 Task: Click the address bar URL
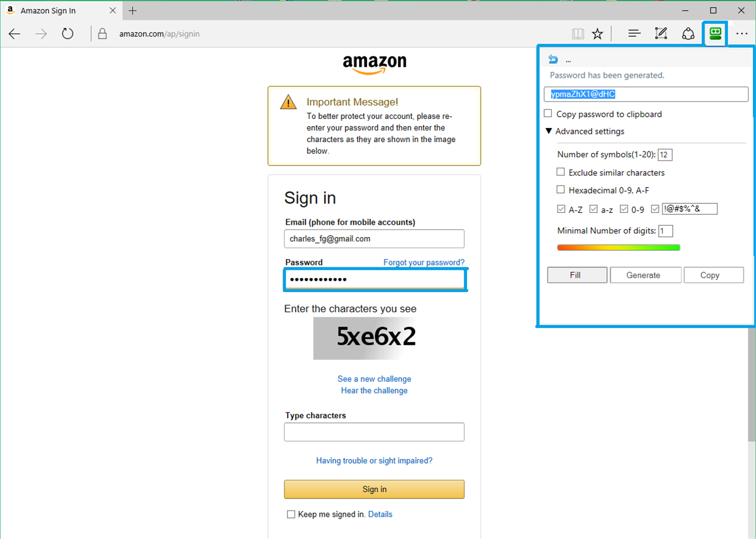tap(159, 34)
